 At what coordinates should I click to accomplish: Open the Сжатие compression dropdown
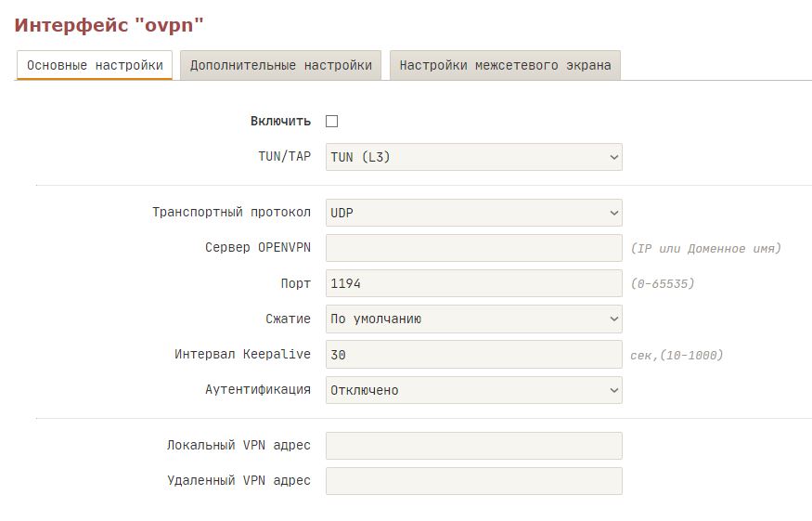[x=474, y=319]
